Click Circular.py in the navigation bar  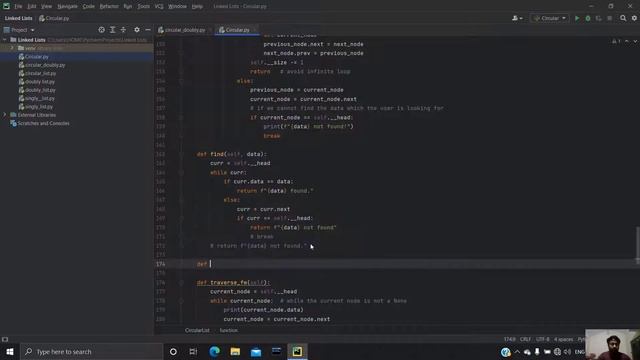pos(54,18)
